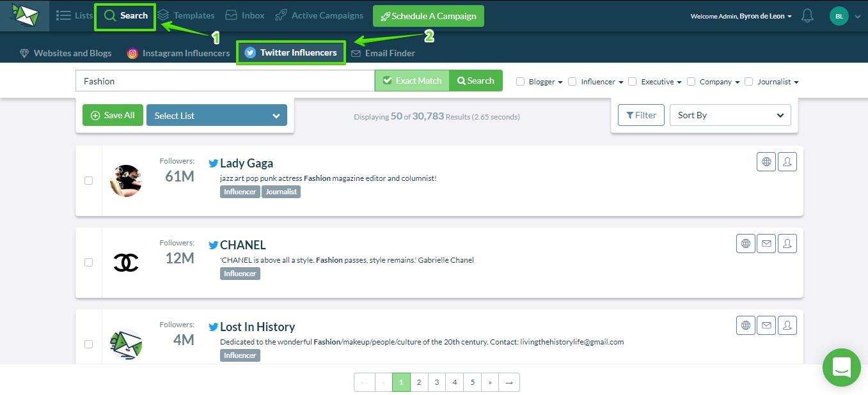Open the Inbox

(245, 15)
